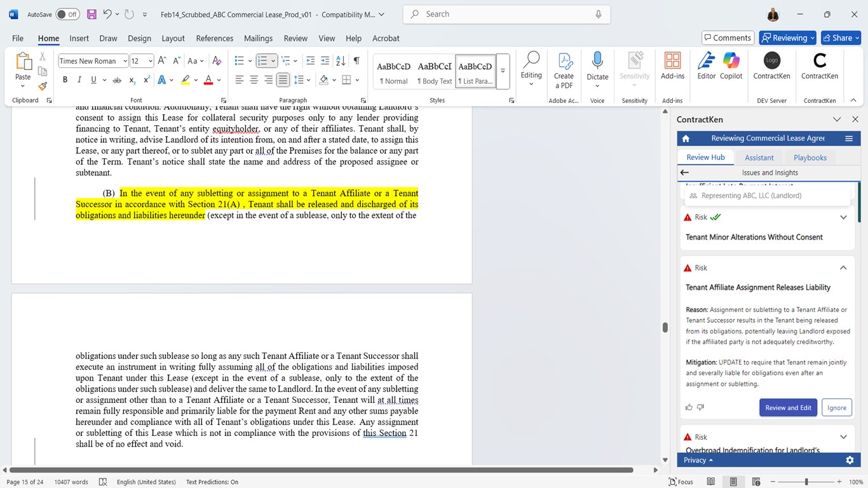Switch to the References ribbon tab
Image resolution: width=868 pixels, height=488 pixels.
click(x=215, y=38)
